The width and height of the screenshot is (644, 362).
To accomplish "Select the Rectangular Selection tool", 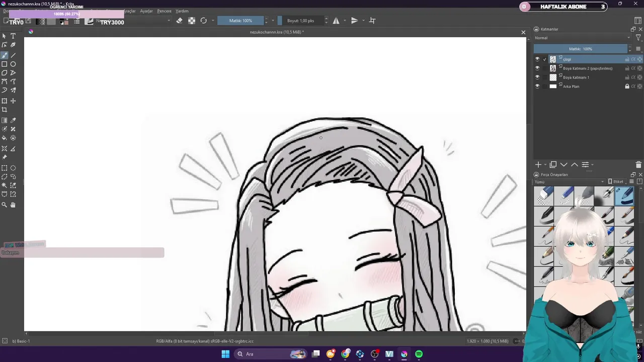I will tap(5, 168).
